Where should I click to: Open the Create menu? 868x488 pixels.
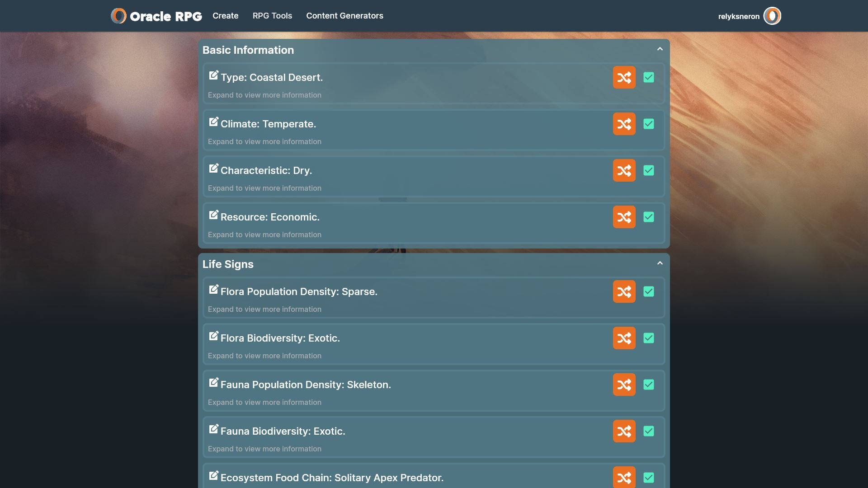pos(225,16)
